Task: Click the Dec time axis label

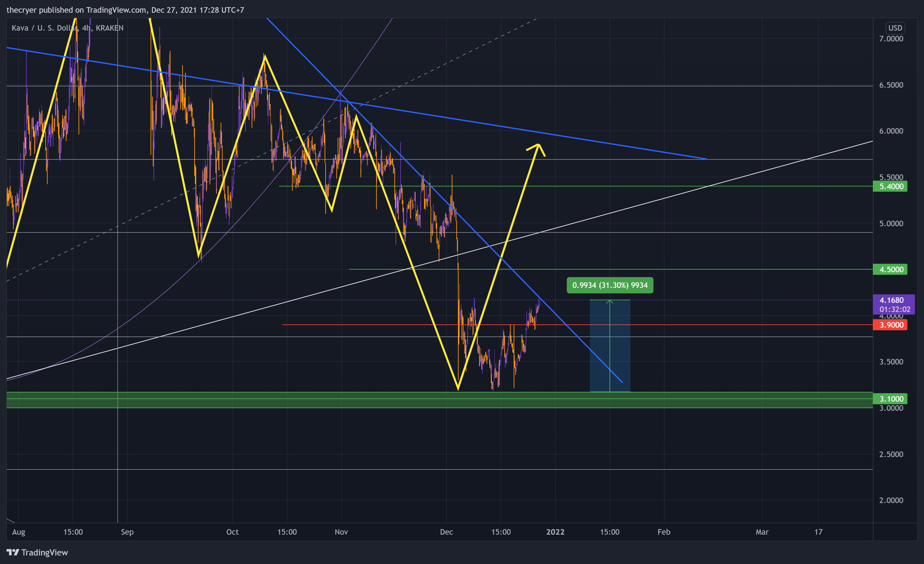Action: coord(446,532)
